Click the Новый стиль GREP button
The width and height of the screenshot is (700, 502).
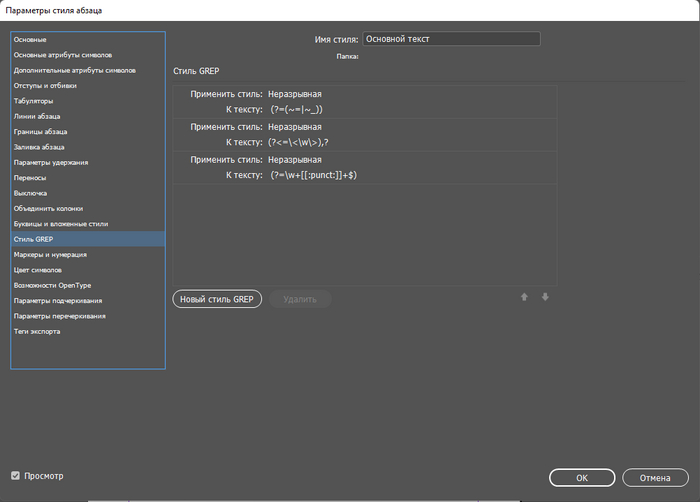(x=217, y=299)
